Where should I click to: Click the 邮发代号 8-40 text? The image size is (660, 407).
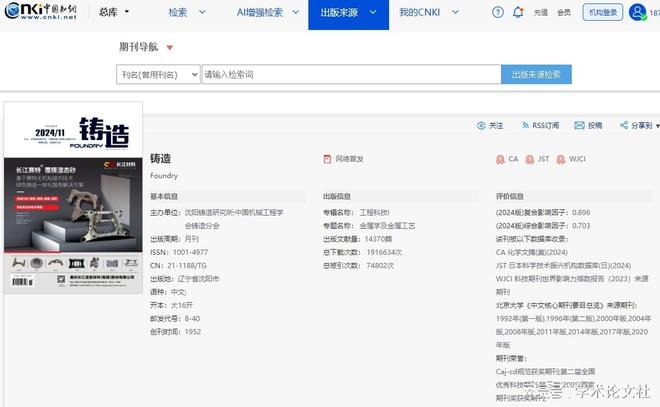pyautogui.click(x=175, y=319)
